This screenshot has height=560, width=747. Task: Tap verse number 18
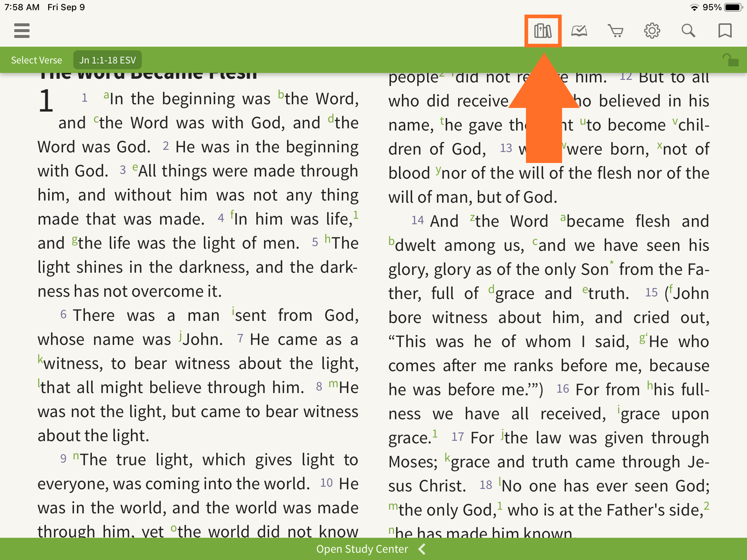coord(486,485)
